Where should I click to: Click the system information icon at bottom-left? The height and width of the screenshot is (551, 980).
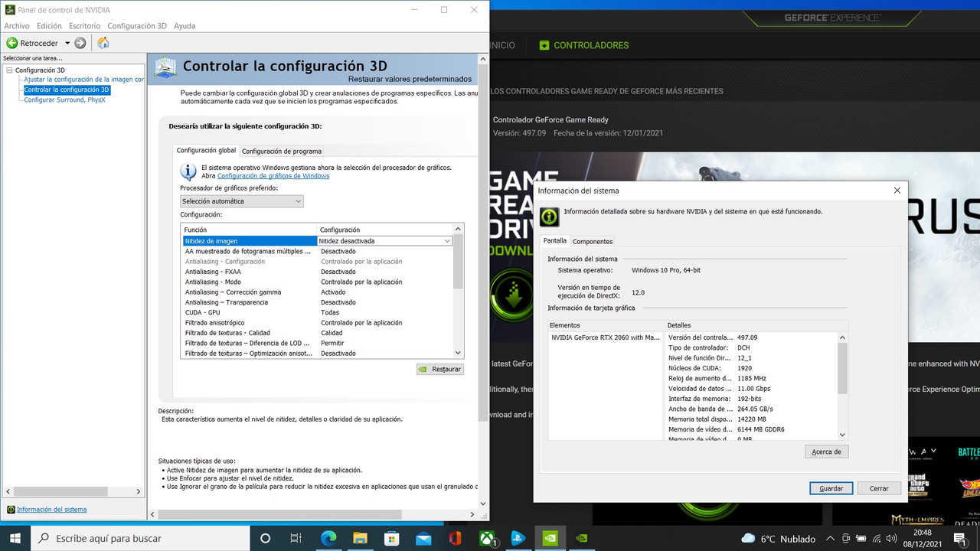(x=11, y=509)
